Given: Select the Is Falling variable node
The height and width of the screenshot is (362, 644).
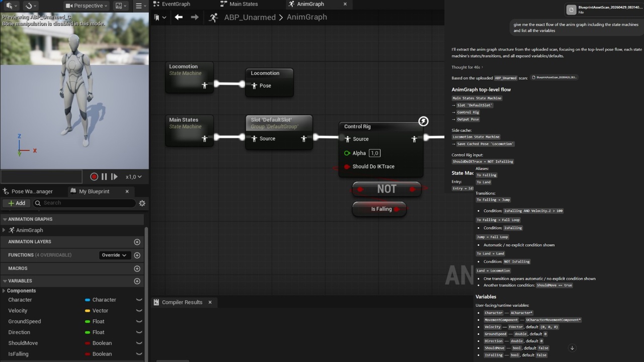Looking at the screenshot, I should click(x=379, y=209).
